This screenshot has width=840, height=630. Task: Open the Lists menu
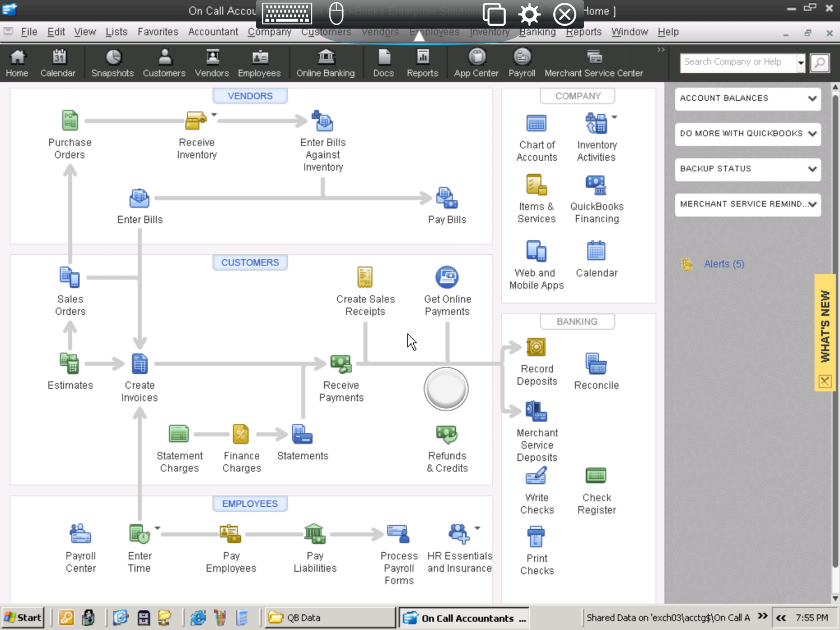(116, 32)
